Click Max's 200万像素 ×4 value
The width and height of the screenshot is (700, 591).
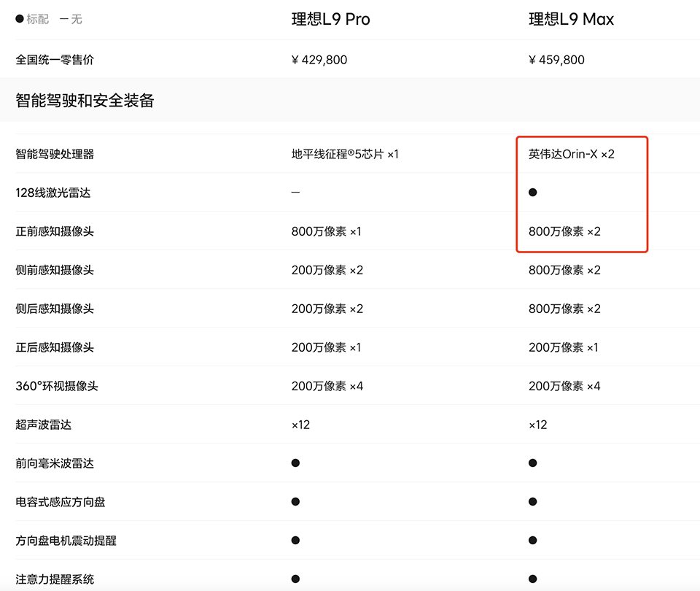(x=564, y=386)
